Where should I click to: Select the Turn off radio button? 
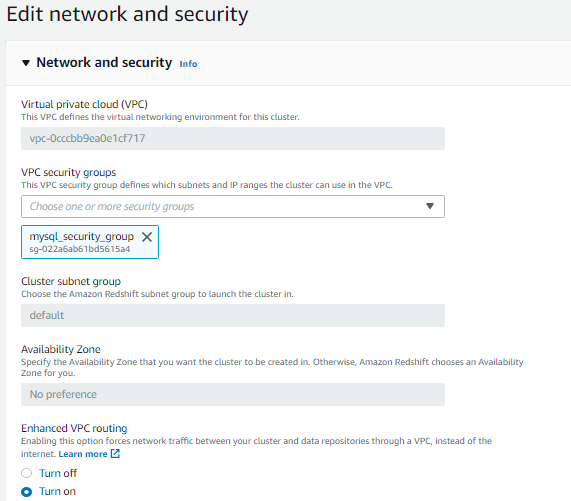point(27,473)
